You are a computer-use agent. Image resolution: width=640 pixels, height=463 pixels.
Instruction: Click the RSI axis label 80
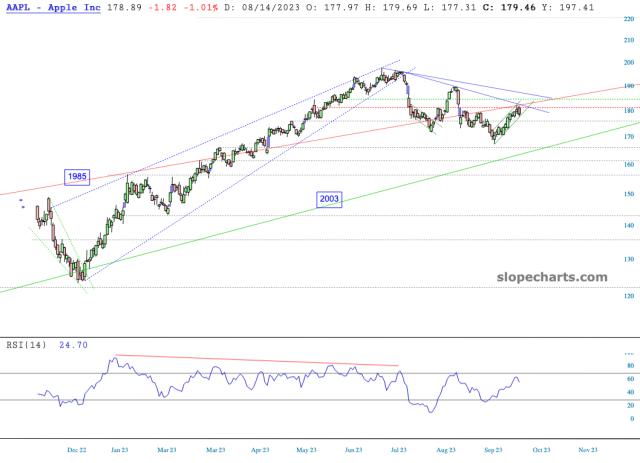click(631, 366)
